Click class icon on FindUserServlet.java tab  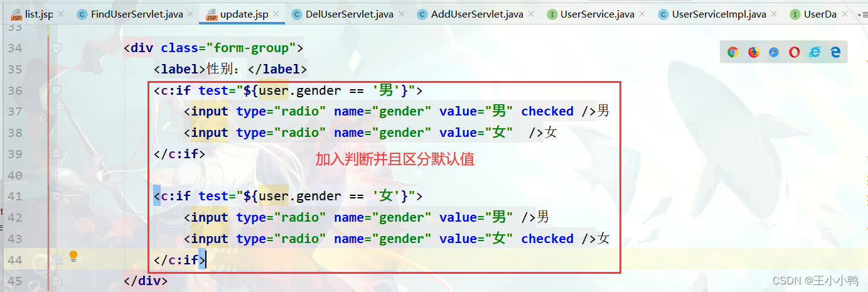pyautogui.click(x=82, y=14)
